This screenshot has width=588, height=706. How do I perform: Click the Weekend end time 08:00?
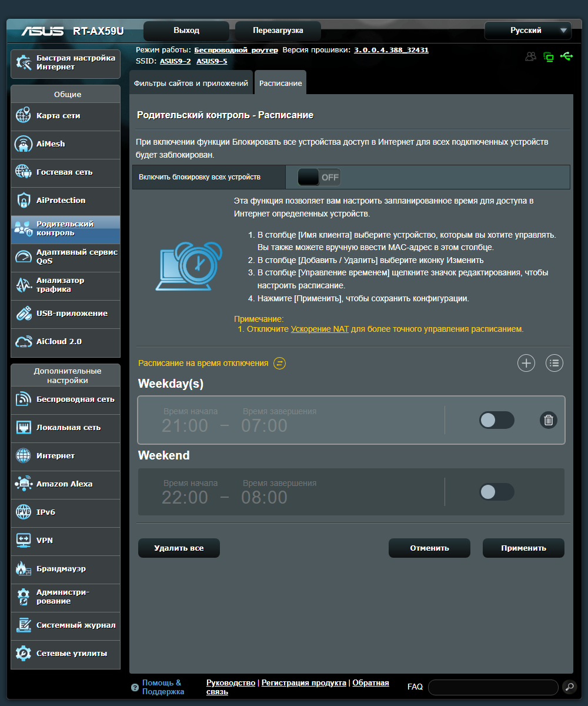[264, 497]
